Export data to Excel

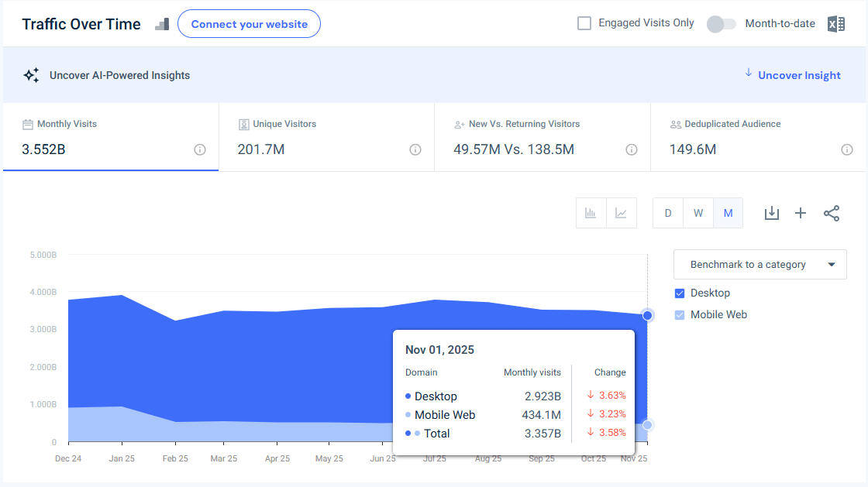pyautogui.click(x=835, y=23)
